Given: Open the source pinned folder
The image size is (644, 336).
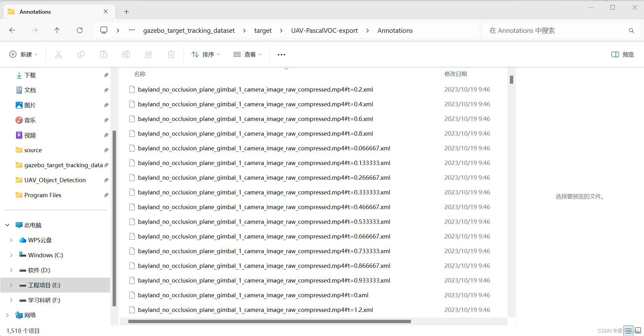Looking at the screenshot, I should (x=33, y=150).
